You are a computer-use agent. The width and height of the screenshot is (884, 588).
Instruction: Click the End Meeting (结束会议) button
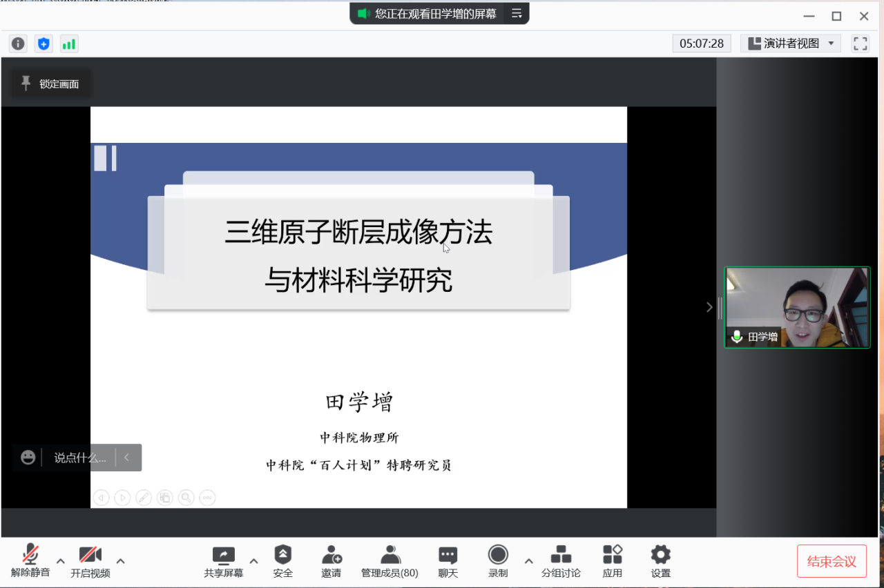(x=832, y=561)
